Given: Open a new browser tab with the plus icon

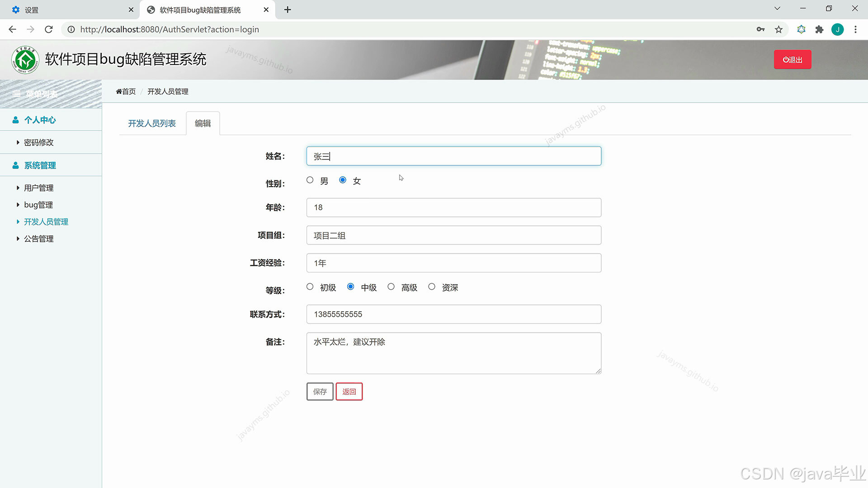Looking at the screenshot, I should [288, 9].
